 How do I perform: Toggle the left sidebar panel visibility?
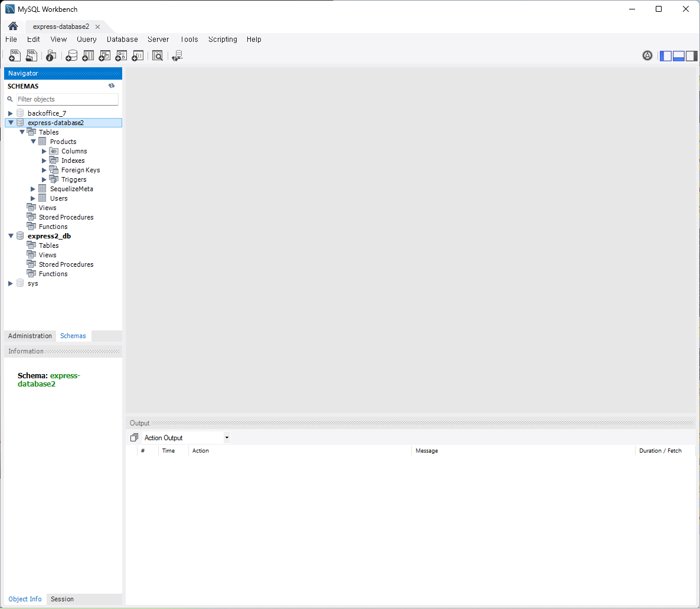666,56
